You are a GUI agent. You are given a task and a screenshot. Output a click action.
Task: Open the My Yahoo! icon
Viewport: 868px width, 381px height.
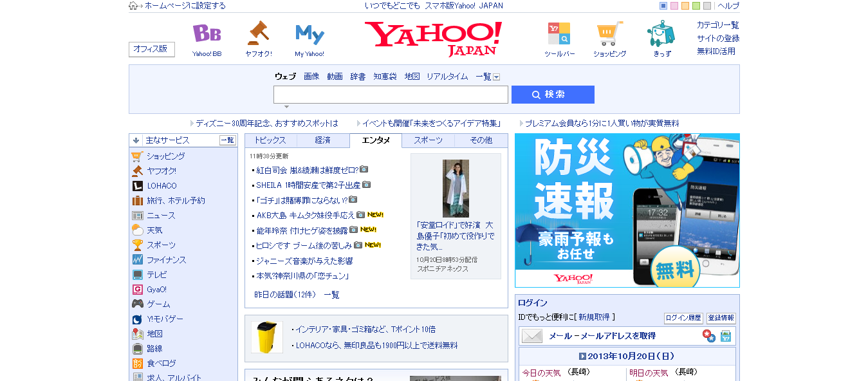309,33
